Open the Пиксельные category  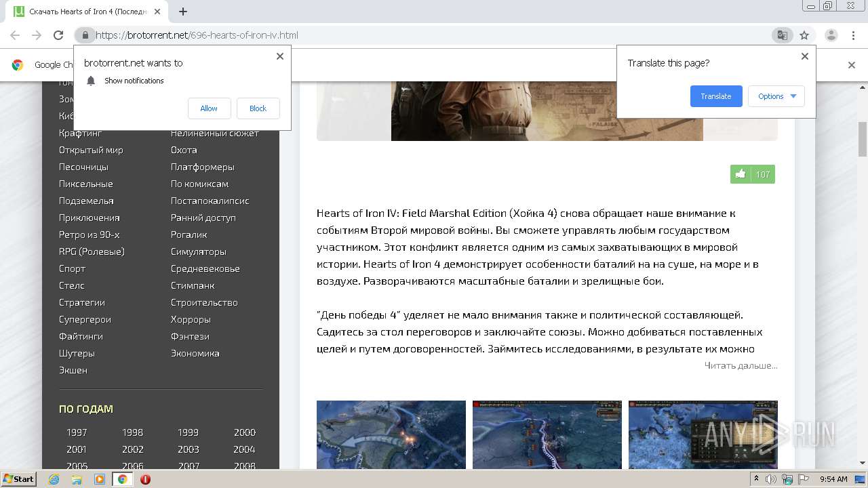pyautogui.click(x=85, y=184)
